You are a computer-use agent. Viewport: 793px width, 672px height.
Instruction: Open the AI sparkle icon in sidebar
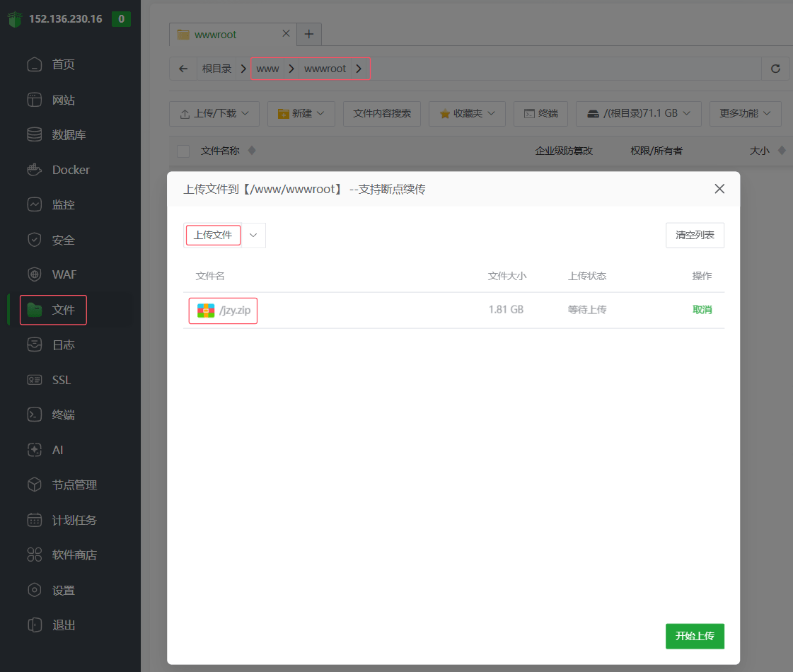click(35, 449)
